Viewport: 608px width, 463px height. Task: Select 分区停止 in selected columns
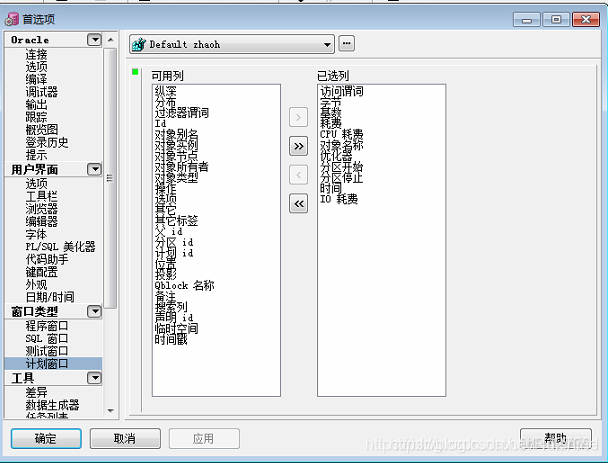(342, 178)
